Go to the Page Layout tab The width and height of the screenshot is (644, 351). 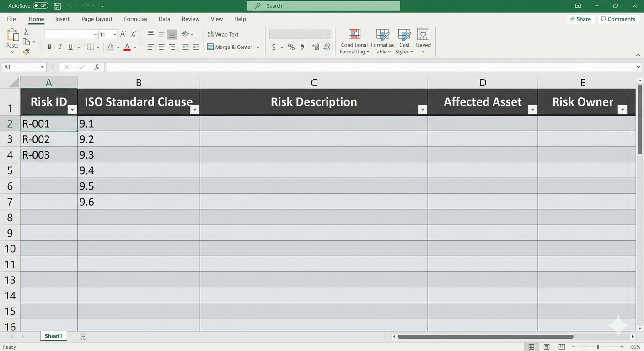pos(97,19)
